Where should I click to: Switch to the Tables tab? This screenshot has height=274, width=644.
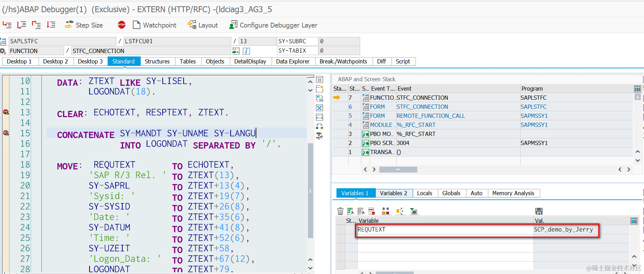pyautogui.click(x=188, y=61)
